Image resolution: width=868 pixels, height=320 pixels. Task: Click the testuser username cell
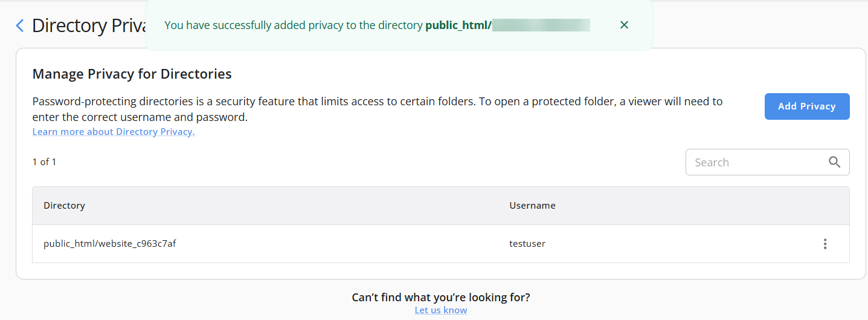pos(527,244)
